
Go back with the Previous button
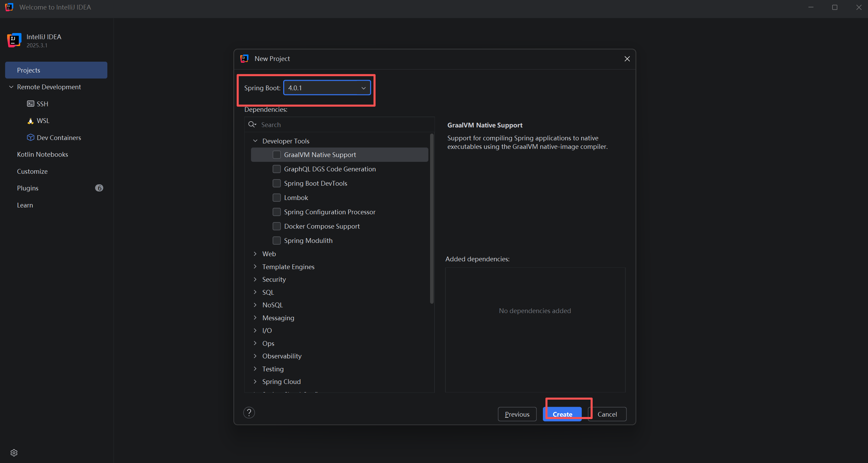pyautogui.click(x=517, y=414)
